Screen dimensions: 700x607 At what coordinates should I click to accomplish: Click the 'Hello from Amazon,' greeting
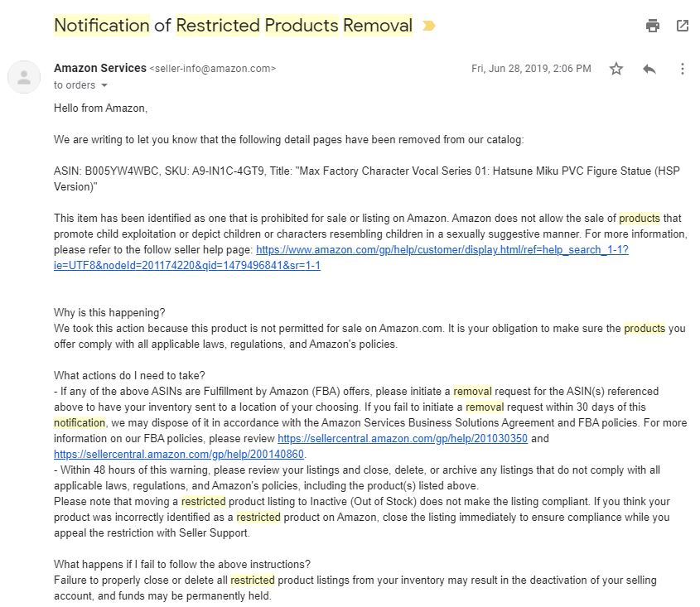coord(100,108)
